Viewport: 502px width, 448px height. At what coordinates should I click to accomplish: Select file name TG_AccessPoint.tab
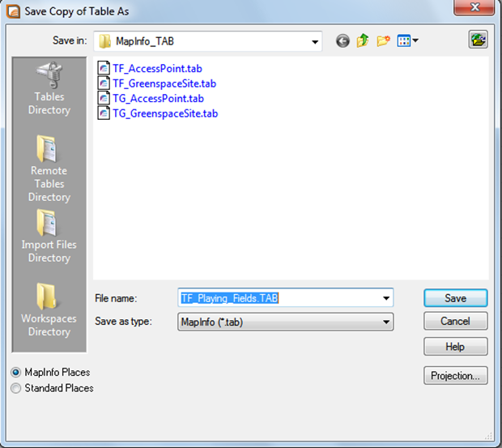(x=158, y=99)
